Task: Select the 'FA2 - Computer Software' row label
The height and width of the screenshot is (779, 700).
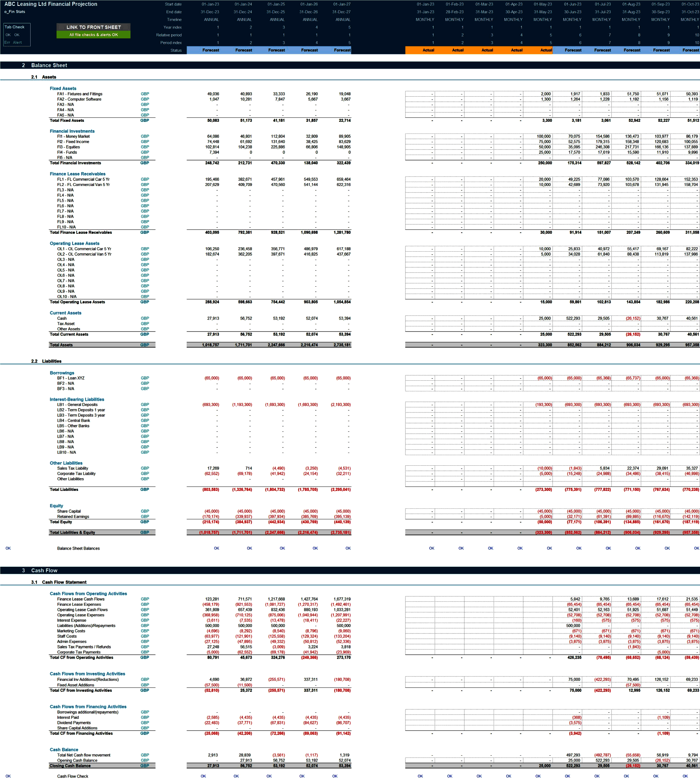Action: point(79,99)
